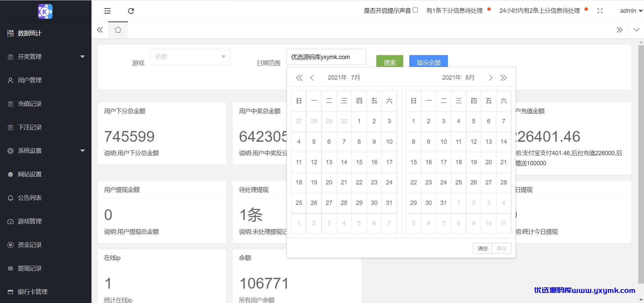Viewport: 644px width, 303px height.
Task: Open 数据统计 in the sidebar
Action: click(x=46, y=33)
